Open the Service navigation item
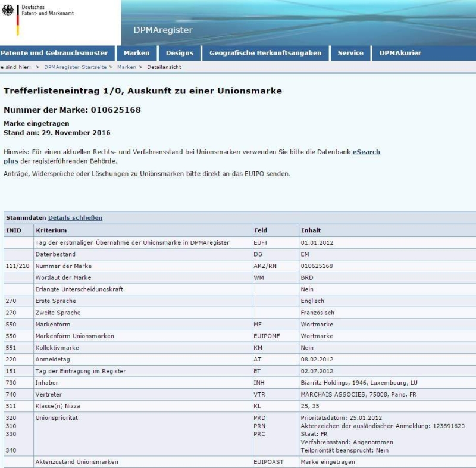The height and width of the screenshot is (468, 476). (x=350, y=53)
